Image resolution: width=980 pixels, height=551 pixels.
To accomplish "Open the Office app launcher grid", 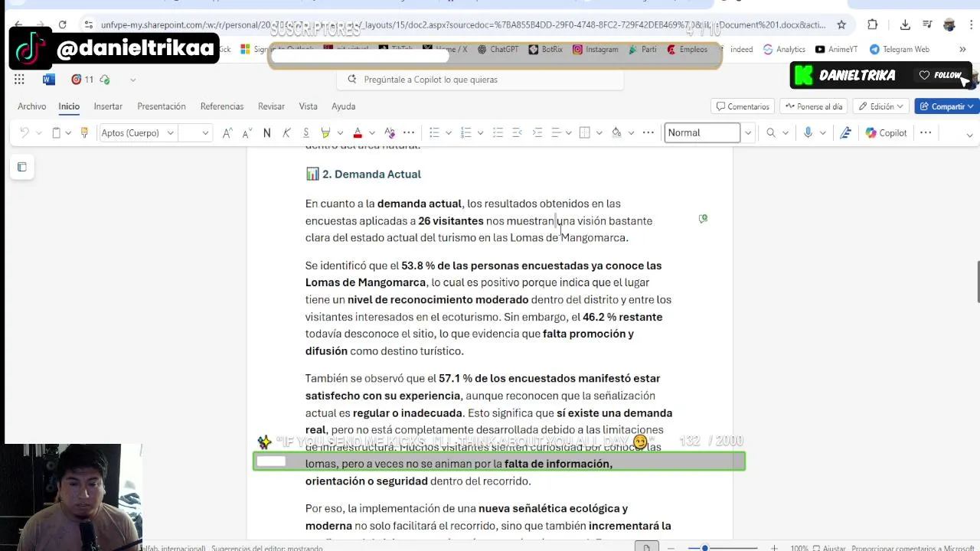I will (19, 80).
